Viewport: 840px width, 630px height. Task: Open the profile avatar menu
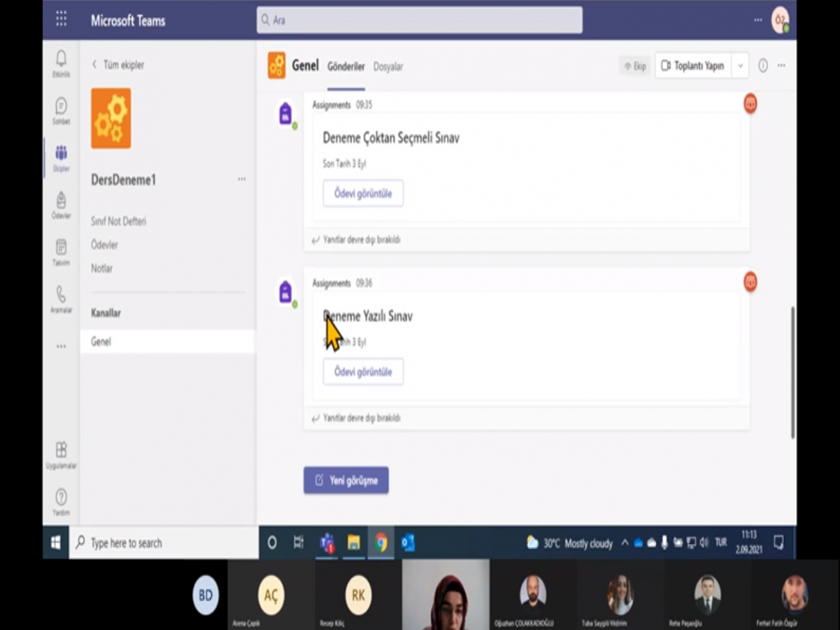pyautogui.click(x=780, y=21)
